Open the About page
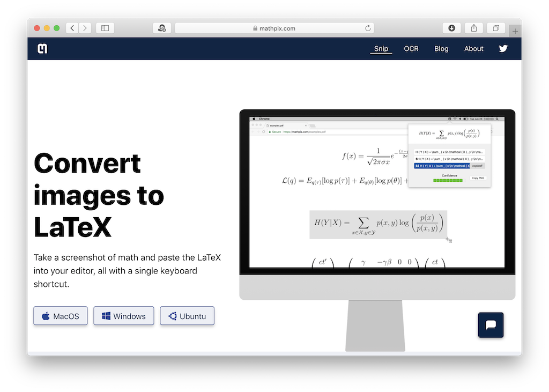Screen dimensions: 549x392 pyautogui.click(x=474, y=49)
